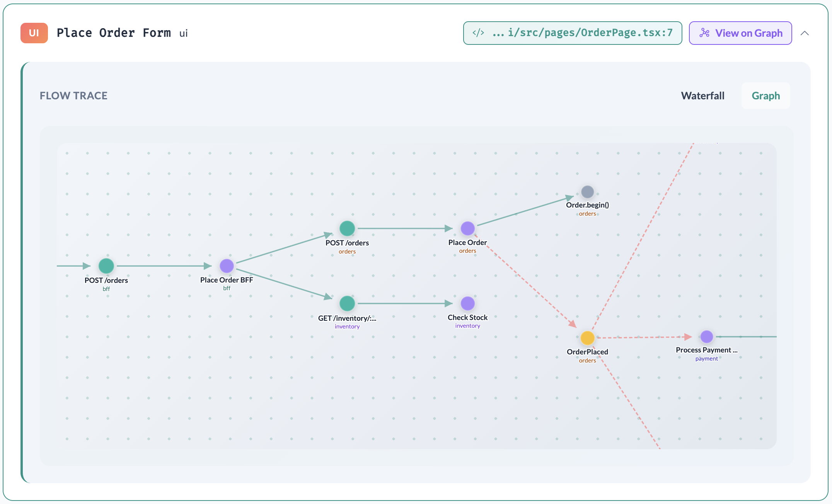
Task: Select the Place Order handler node
Action: click(x=468, y=228)
